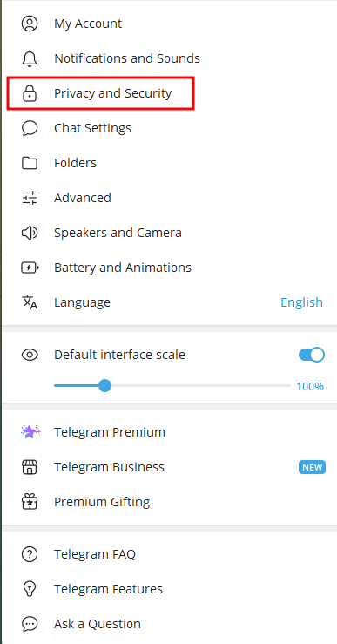Click the NEW badge next to Telegram Business
The height and width of the screenshot is (644, 337).
tap(312, 467)
